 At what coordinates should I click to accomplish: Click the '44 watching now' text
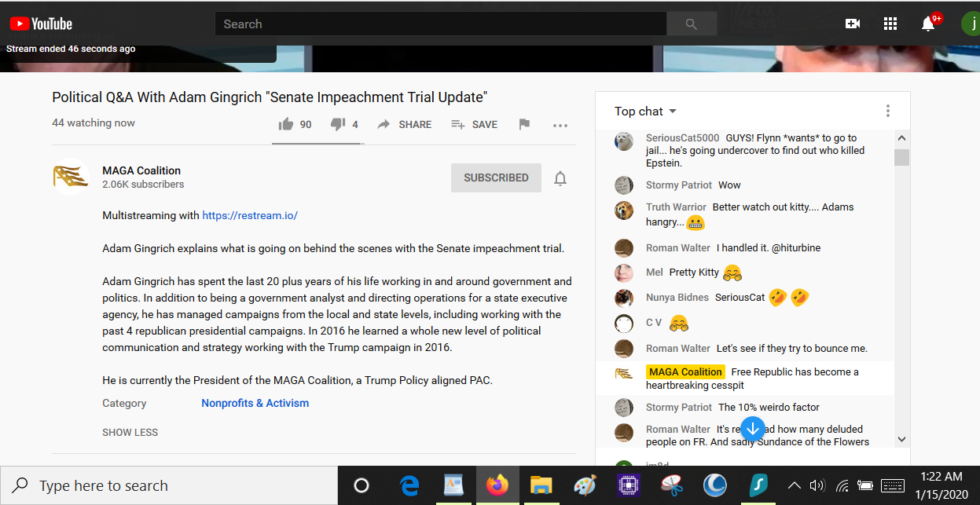click(x=94, y=123)
